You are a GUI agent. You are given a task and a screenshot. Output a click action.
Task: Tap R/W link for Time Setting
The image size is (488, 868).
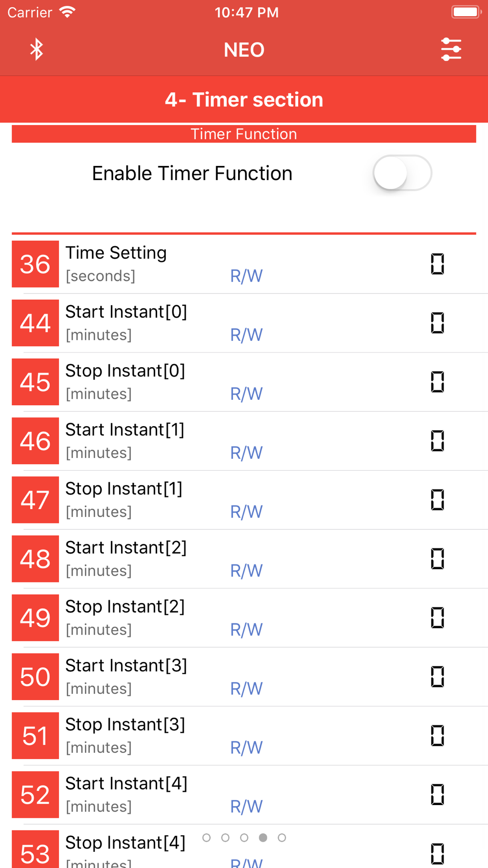(x=246, y=276)
